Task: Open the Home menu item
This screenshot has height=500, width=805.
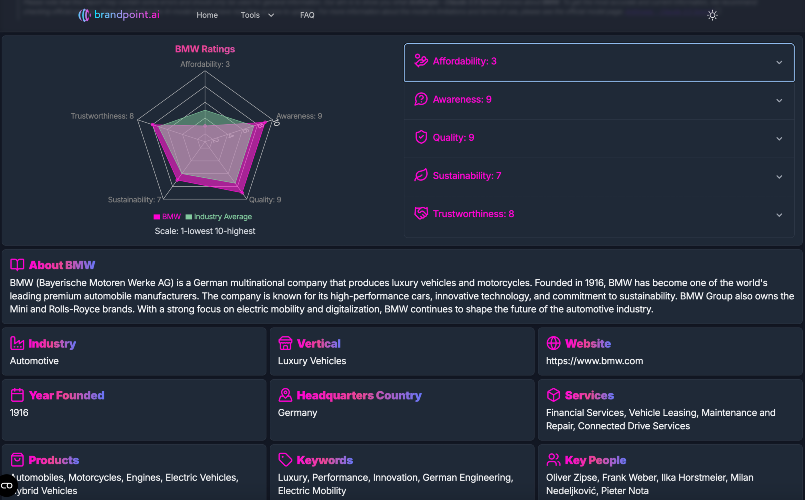Action: coord(207,15)
